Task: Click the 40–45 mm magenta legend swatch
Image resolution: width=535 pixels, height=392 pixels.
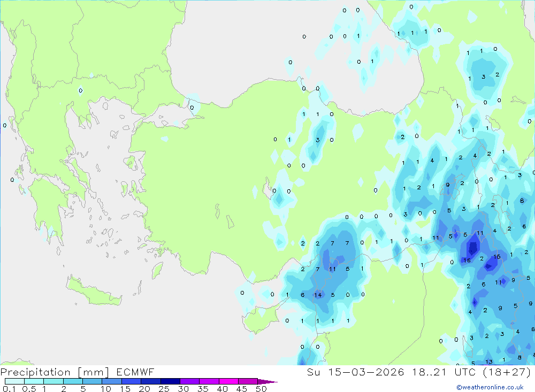Action: (x=228, y=381)
